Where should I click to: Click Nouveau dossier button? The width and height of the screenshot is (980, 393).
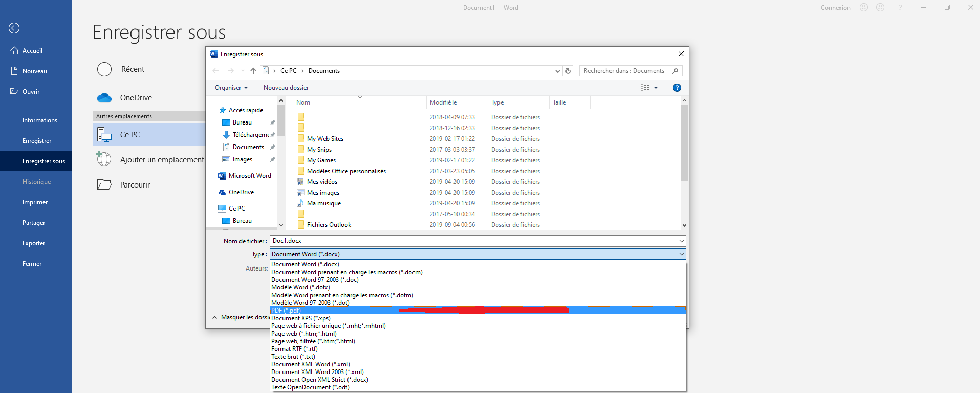point(286,88)
